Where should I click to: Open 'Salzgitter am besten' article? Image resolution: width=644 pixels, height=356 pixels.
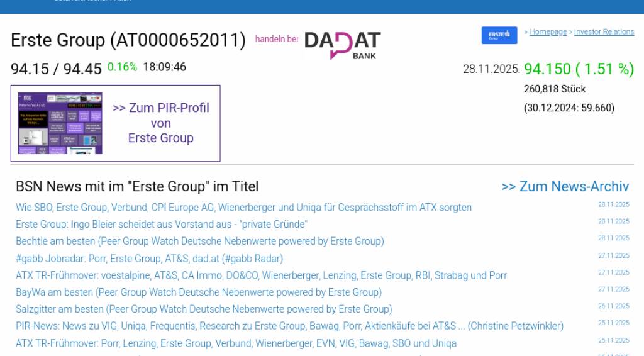pyautogui.click(x=204, y=309)
